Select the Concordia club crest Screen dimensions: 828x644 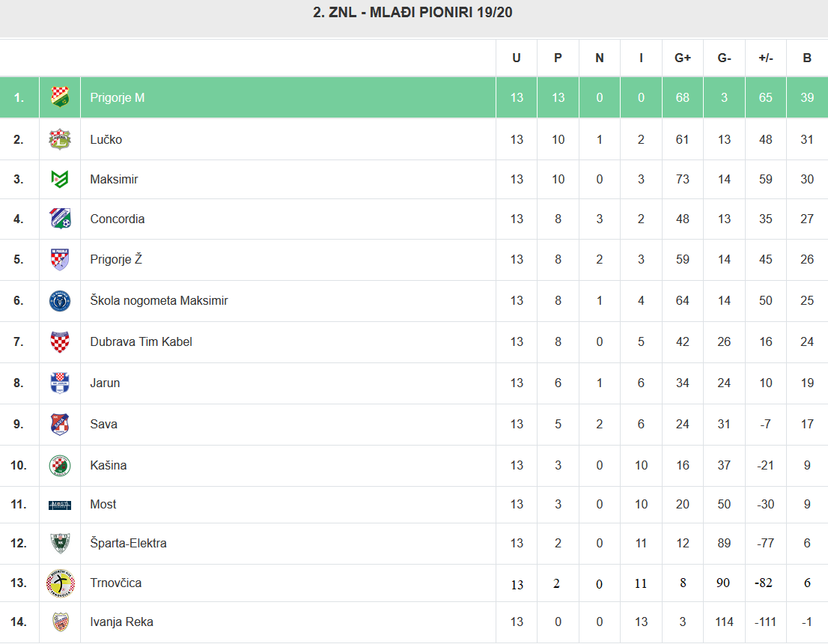click(x=60, y=219)
